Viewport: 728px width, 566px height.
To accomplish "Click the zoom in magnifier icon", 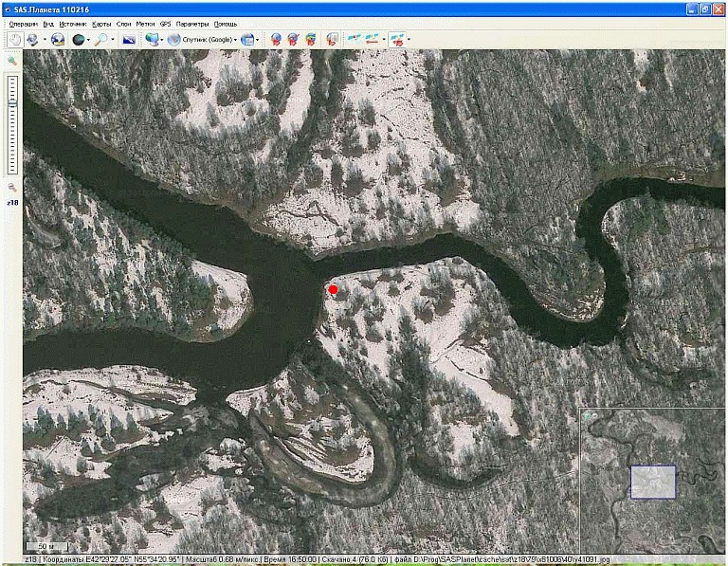I will [x=12, y=61].
